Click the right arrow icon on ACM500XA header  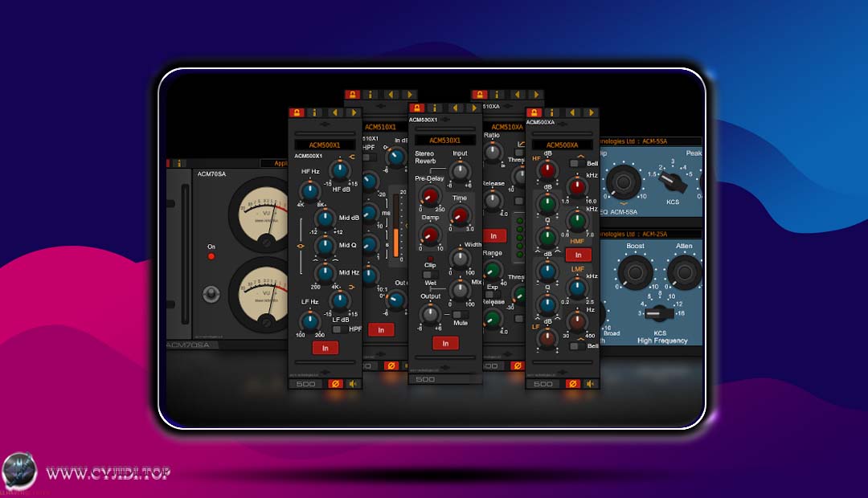(x=590, y=111)
